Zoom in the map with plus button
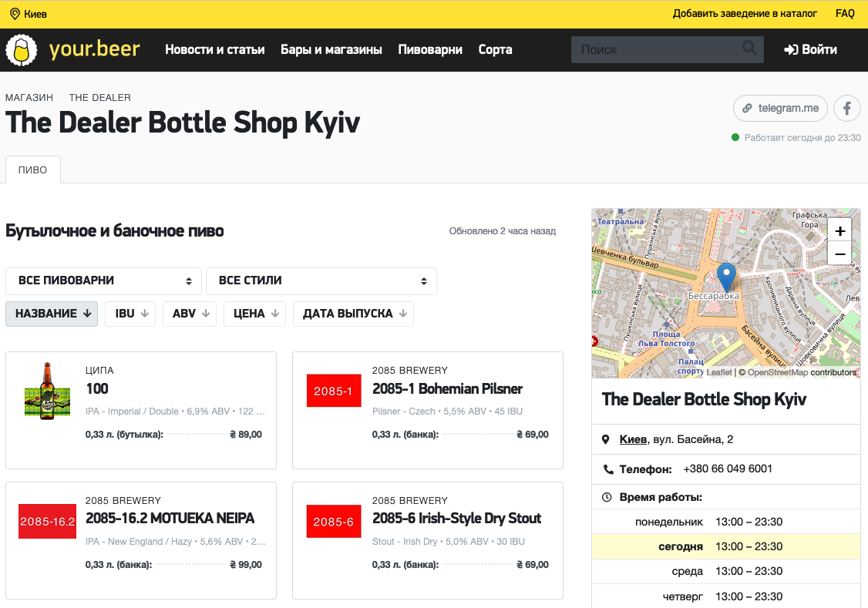 click(839, 230)
